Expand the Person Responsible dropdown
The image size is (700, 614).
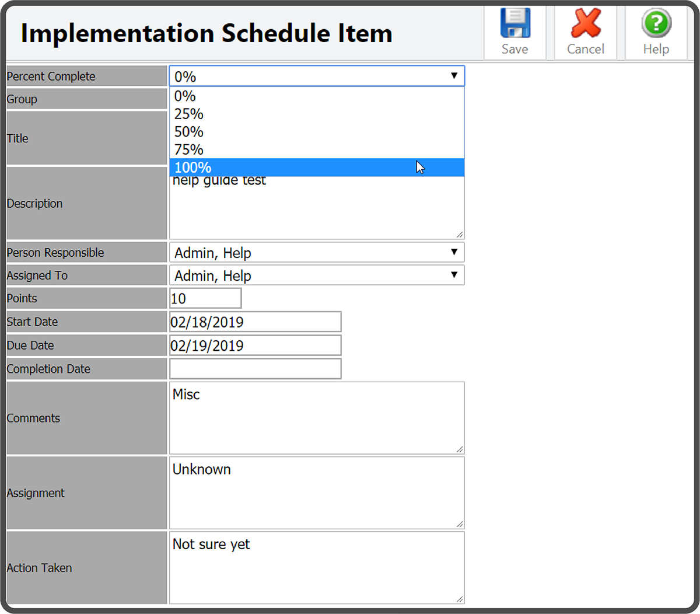[x=316, y=253]
